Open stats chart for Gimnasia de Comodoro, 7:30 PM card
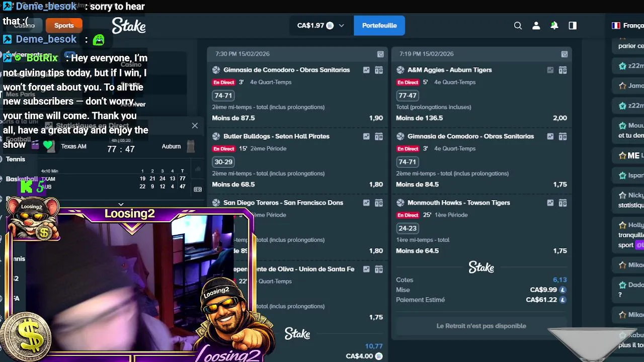 366,70
